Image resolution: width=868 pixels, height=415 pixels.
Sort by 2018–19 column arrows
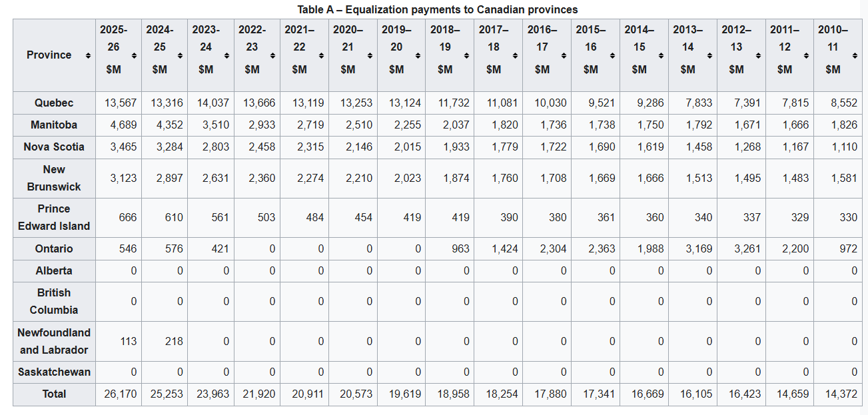click(466, 55)
